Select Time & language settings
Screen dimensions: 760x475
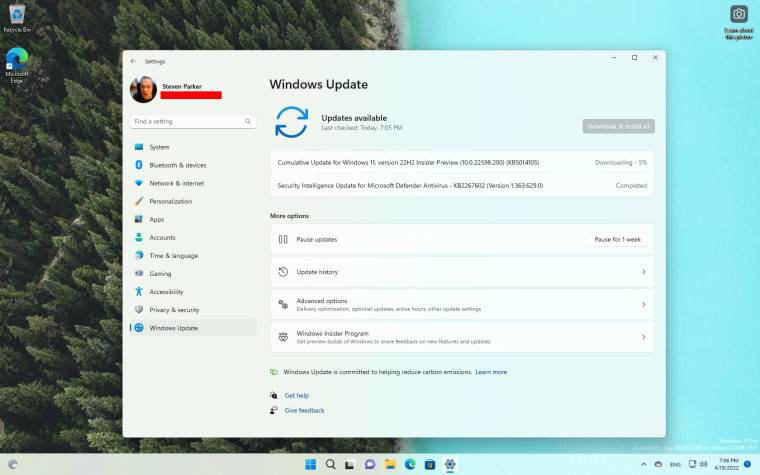pyautogui.click(x=193, y=255)
